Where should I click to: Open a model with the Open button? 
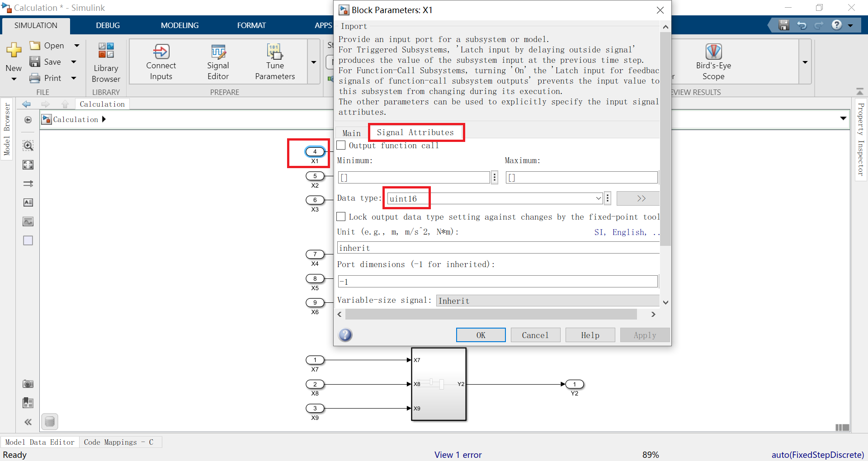[47, 46]
